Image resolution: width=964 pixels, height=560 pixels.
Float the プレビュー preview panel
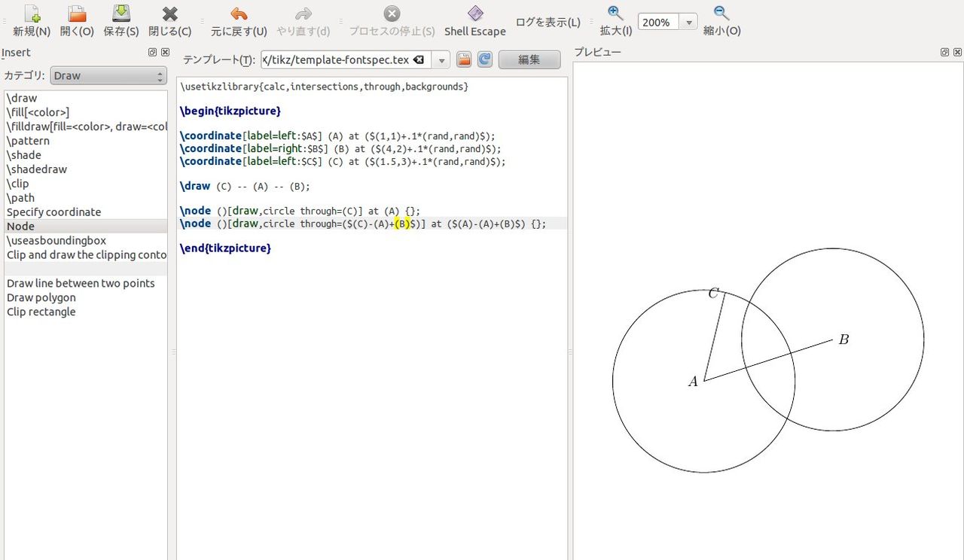click(x=944, y=52)
